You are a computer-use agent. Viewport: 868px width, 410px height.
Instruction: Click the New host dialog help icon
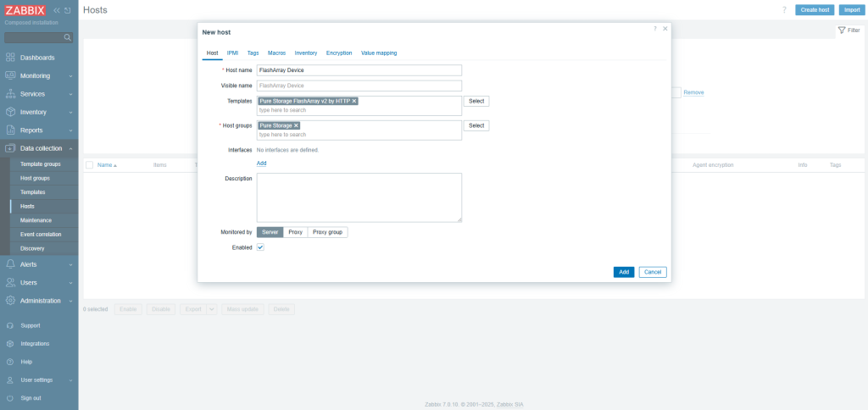[x=655, y=28]
